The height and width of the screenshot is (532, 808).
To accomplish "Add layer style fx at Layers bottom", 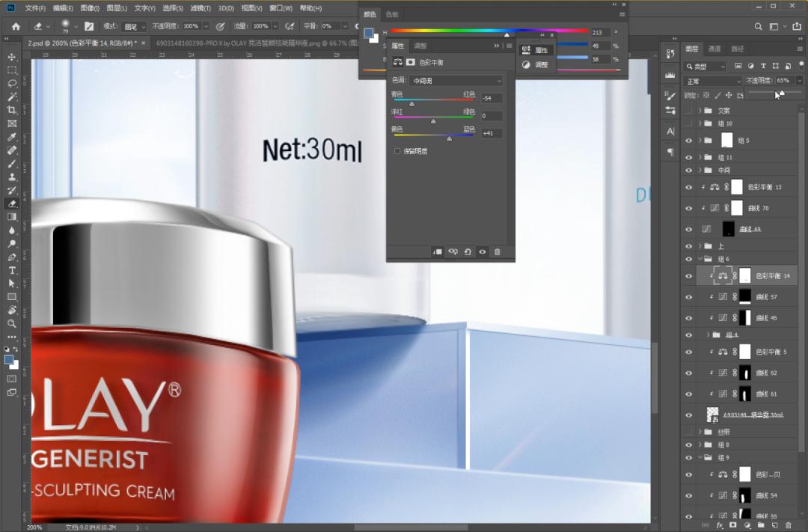I will pyautogui.click(x=720, y=525).
